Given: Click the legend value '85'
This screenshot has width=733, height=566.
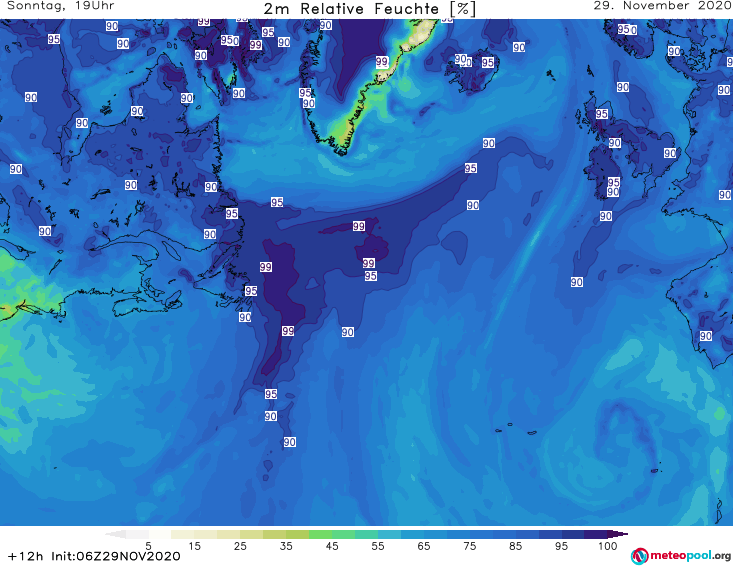Looking at the screenshot, I should [x=515, y=546].
